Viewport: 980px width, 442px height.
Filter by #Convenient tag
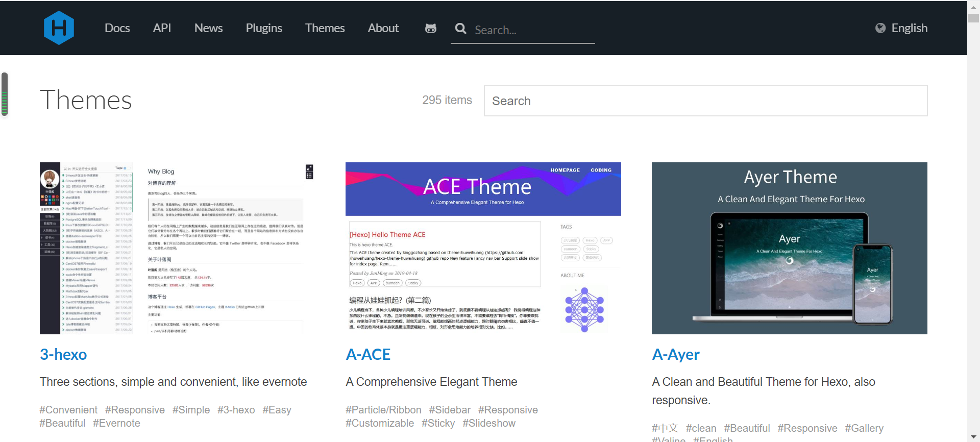point(68,410)
